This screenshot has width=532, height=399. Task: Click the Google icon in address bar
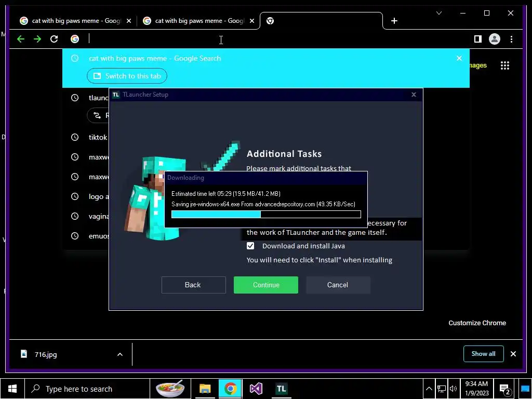[75, 39]
